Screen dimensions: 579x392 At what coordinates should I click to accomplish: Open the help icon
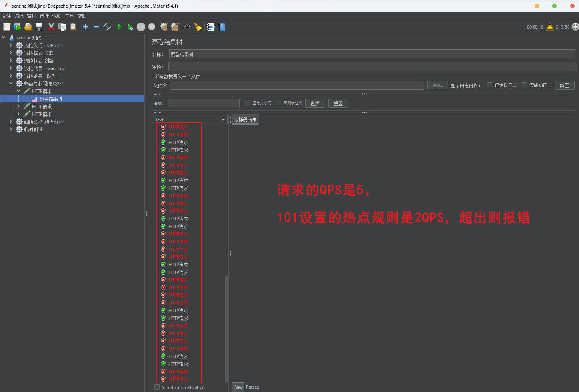click(222, 27)
